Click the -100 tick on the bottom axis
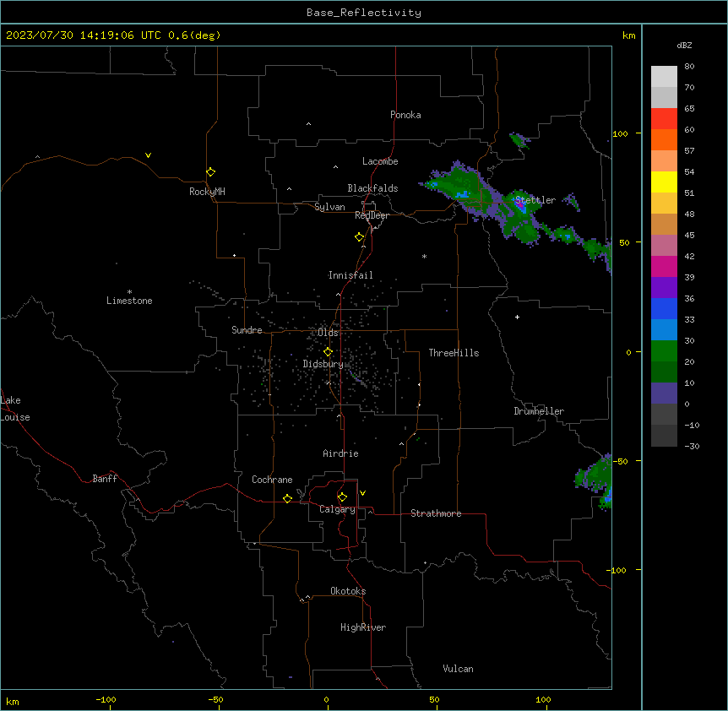Viewport: 728px width, 711px height. (x=106, y=699)
